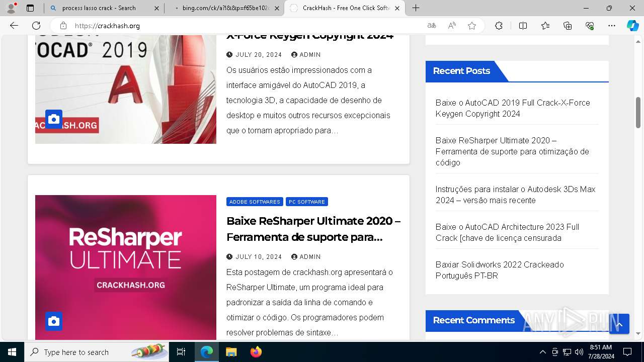644x362 pixels.
Task: Open the Extensions puzzle icon
Action: point(499,26)
